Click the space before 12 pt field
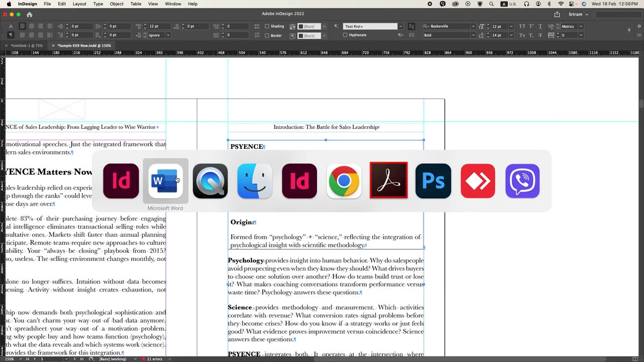Viewport: 644px width, 362px height. tap(160, 26)
